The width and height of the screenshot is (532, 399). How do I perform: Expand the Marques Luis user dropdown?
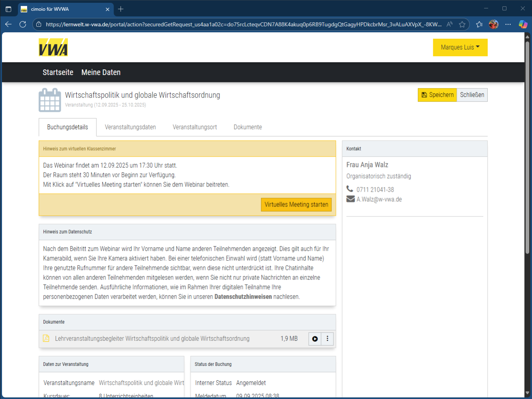coord(460,47)
